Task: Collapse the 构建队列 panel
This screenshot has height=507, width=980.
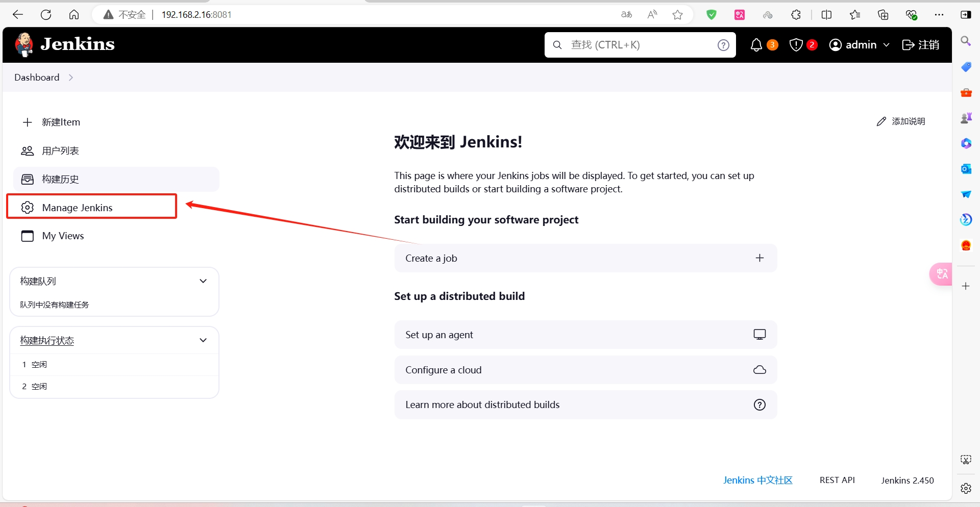Action: click(203, 281)
